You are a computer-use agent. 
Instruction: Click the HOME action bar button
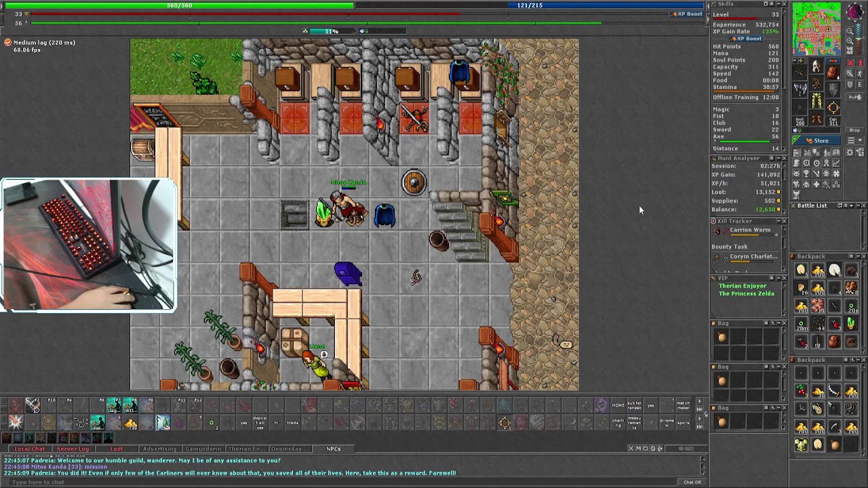pos(618,405)
